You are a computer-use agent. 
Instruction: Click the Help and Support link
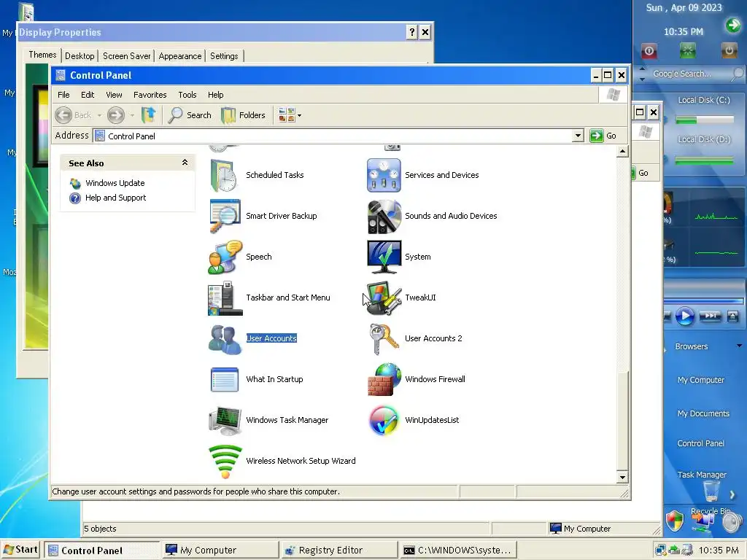click(115, 198)
